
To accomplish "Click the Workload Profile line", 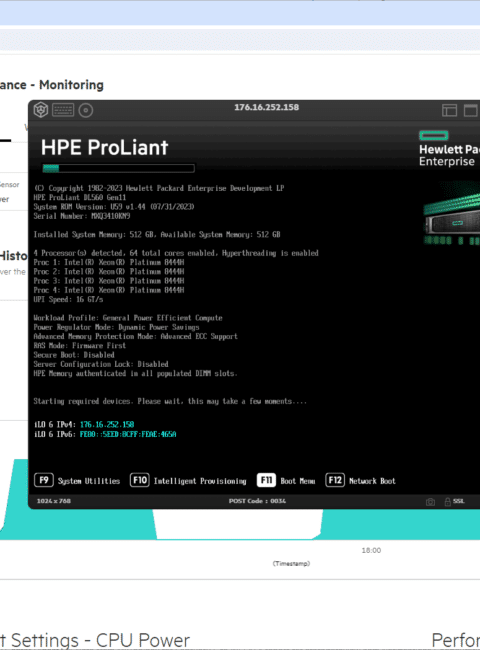I will coord(128,318).
